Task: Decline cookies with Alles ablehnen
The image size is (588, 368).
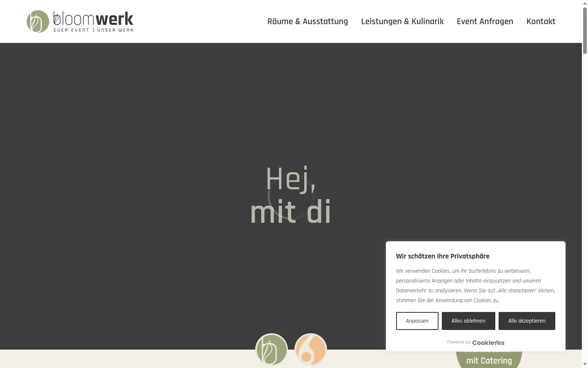Action: 468,321
